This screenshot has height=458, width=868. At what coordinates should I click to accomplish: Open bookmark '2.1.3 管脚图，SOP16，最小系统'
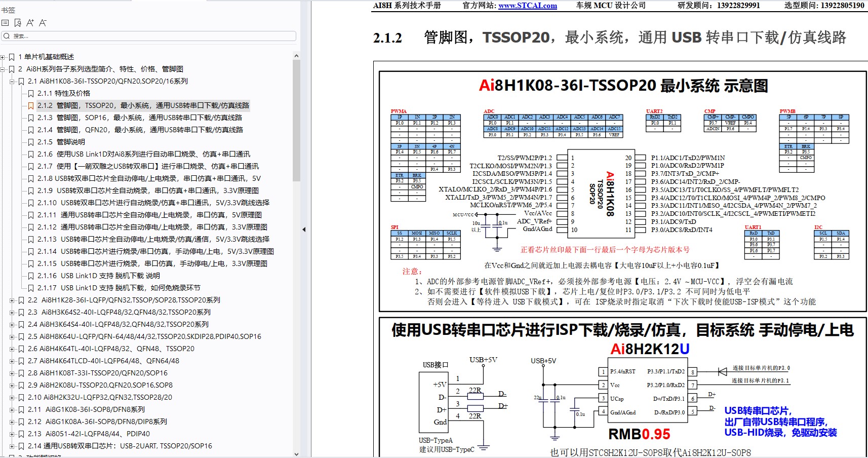[x=140, y=118]
